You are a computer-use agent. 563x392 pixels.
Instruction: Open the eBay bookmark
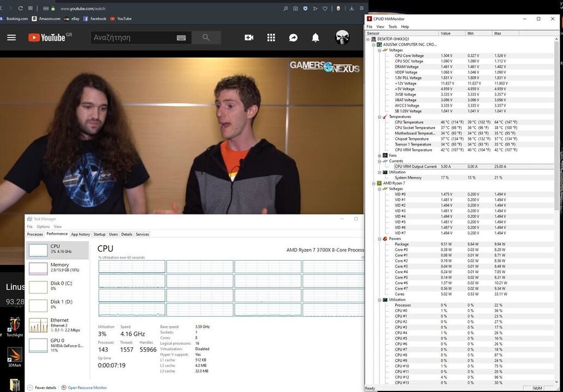(x=72, y=19)
